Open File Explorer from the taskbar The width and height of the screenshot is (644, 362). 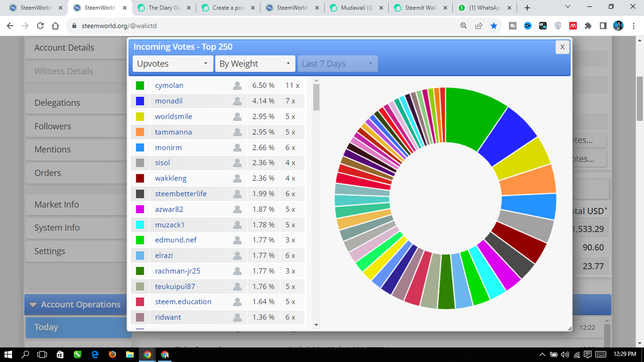(130, 354)
